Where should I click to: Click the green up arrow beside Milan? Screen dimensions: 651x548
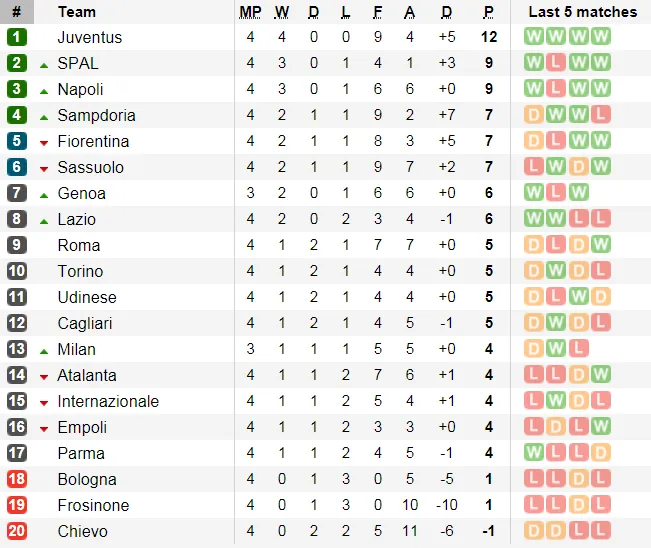tap(44, 350)
